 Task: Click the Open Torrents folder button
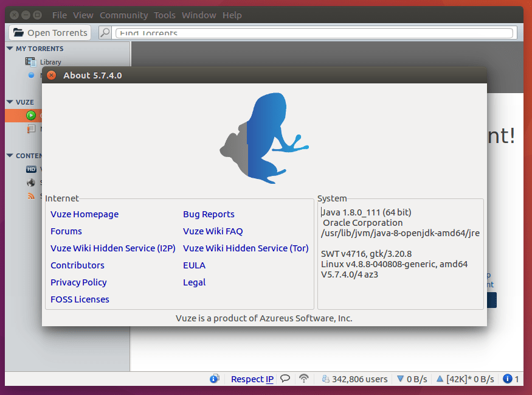[x=50, y=33]
